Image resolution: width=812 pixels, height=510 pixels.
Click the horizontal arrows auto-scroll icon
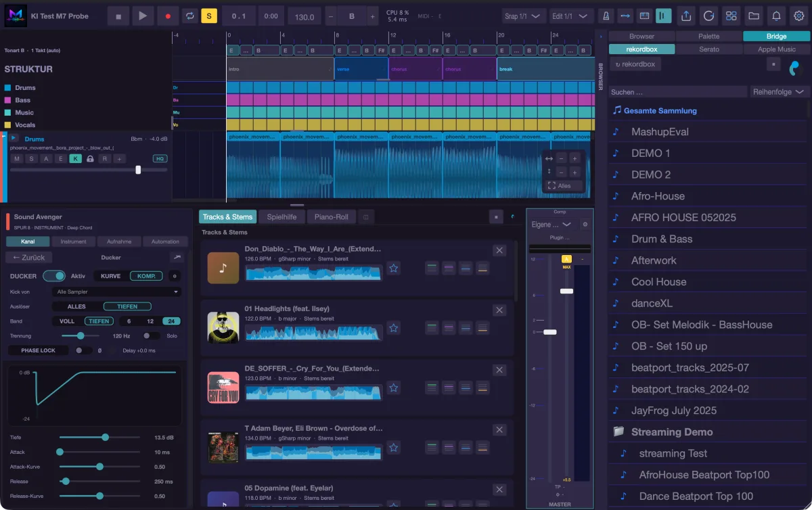[x=625, y=16]
